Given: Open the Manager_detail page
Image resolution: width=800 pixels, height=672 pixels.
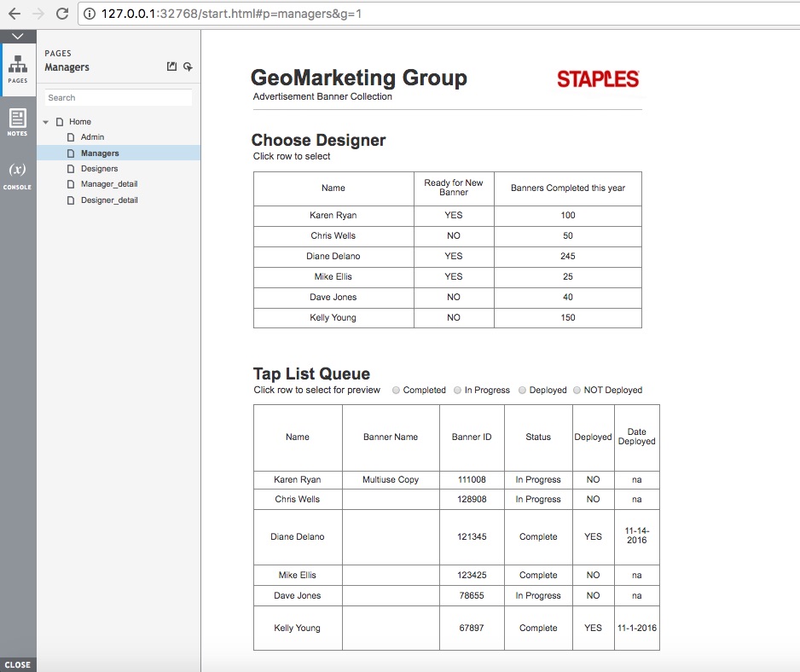Looking at the screenshot, I should (x=109, y=184).
